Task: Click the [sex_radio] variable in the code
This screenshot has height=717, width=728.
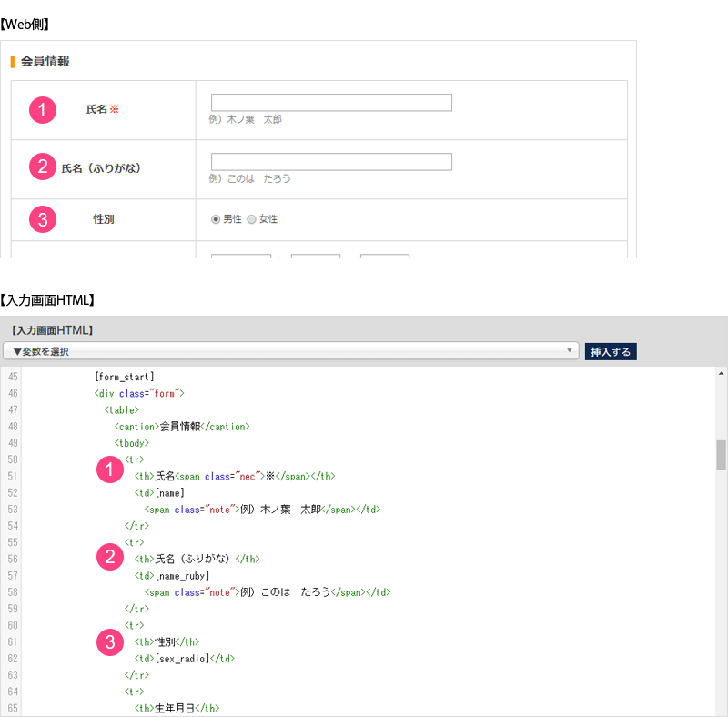Action: [x=182, y=658]
